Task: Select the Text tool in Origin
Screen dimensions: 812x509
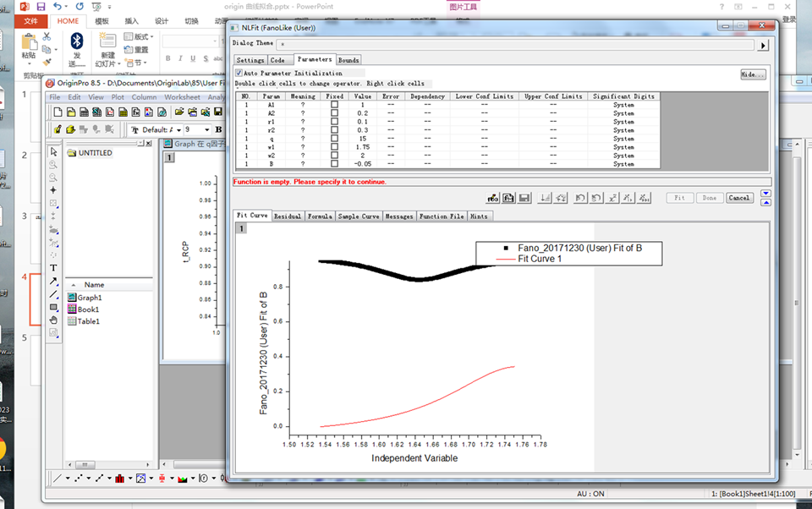Action: (x=53, y=268)
